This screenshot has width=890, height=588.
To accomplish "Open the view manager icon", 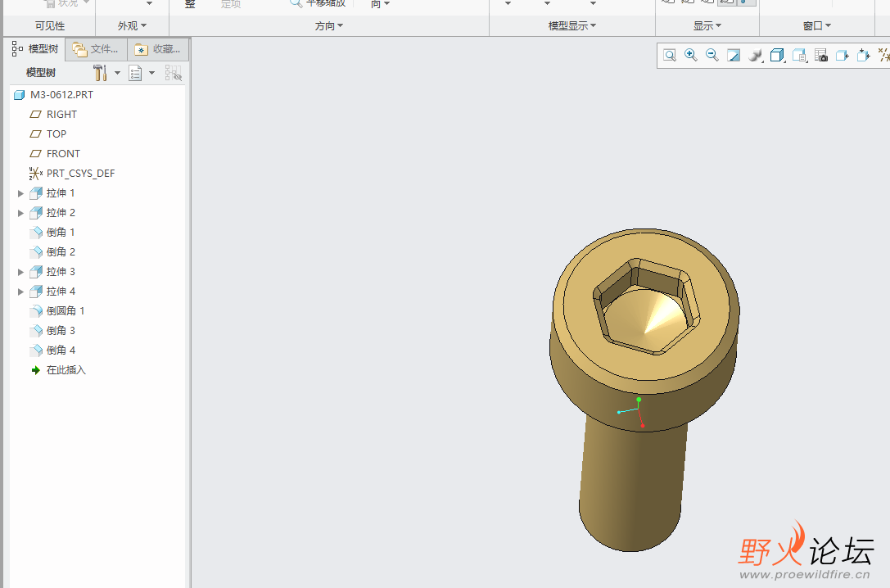I will coord(799,55).
